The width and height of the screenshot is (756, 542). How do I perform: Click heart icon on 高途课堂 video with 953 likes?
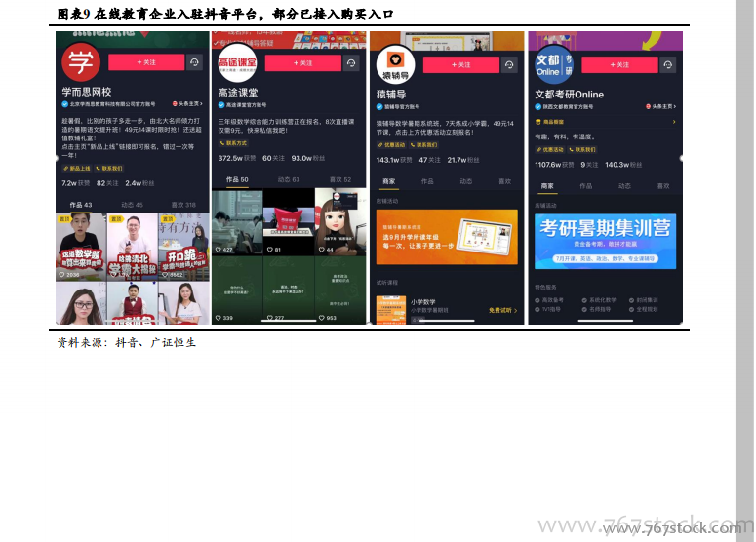[322, 318]
